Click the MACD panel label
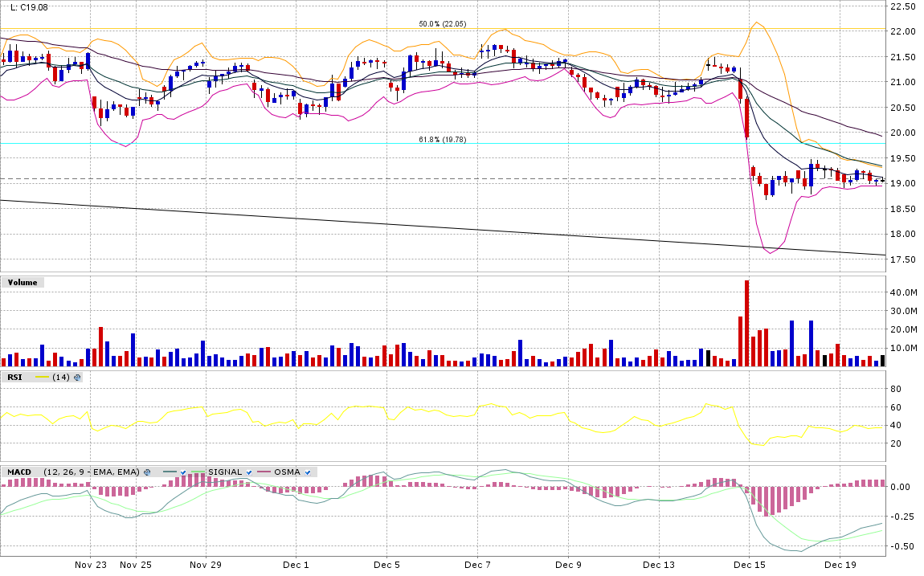Image resolution: width=924 pixels, height=576 pixels. 19,472
